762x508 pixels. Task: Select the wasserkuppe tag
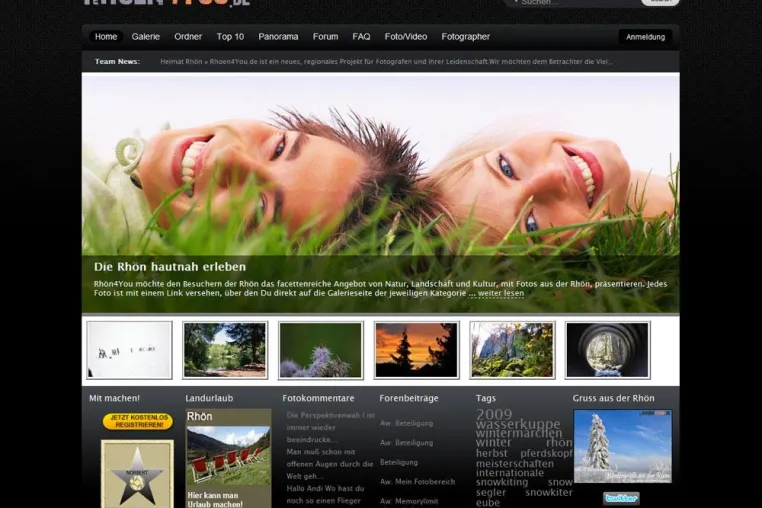pyautogui.click(x=518, y=424)
